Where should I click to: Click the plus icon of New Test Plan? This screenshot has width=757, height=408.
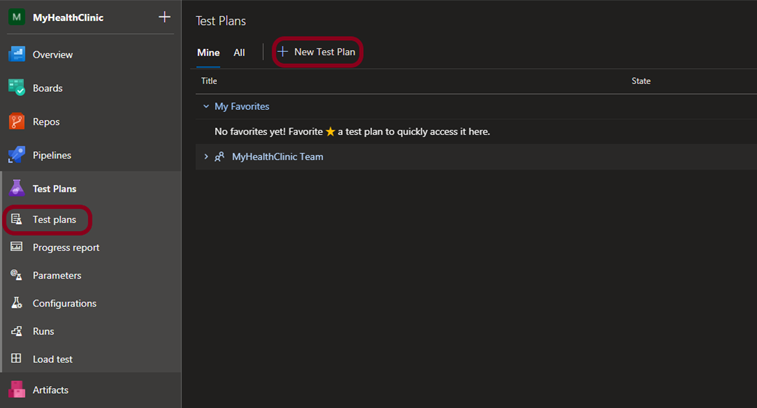282,52
